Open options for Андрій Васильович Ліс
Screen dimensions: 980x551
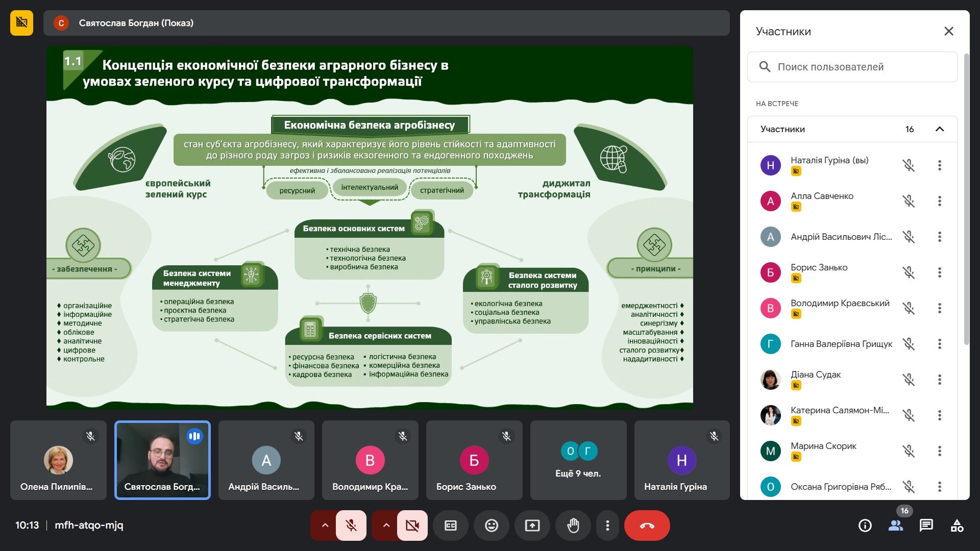click(940, 237)
